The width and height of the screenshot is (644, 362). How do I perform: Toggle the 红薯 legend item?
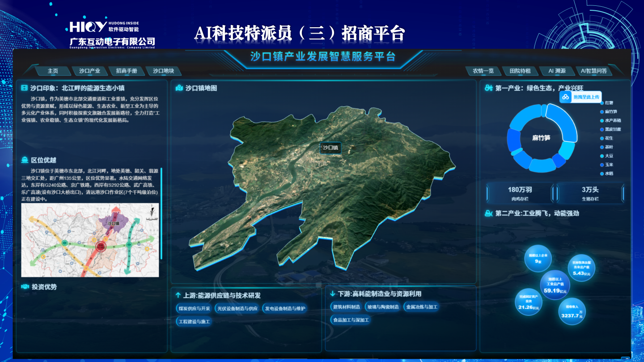[x=609, y=103]
